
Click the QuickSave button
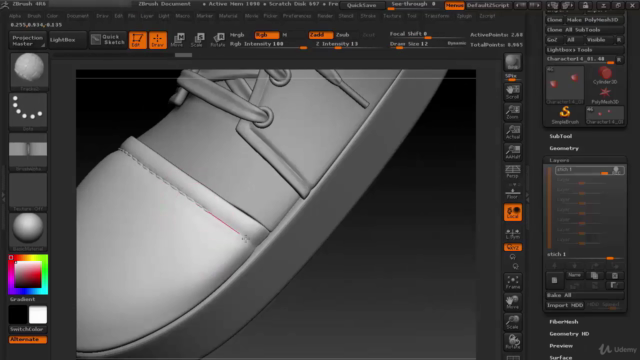click(362, 5)
